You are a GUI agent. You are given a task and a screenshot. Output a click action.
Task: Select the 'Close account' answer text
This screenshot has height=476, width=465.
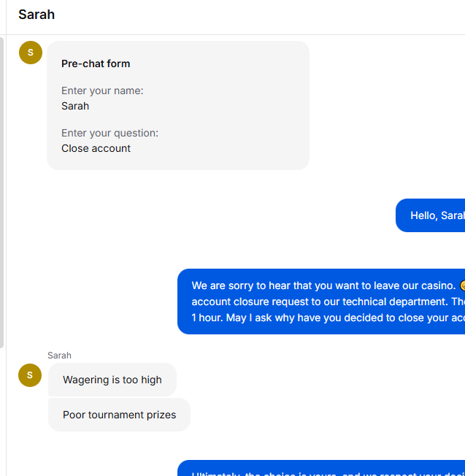point(96,148)
